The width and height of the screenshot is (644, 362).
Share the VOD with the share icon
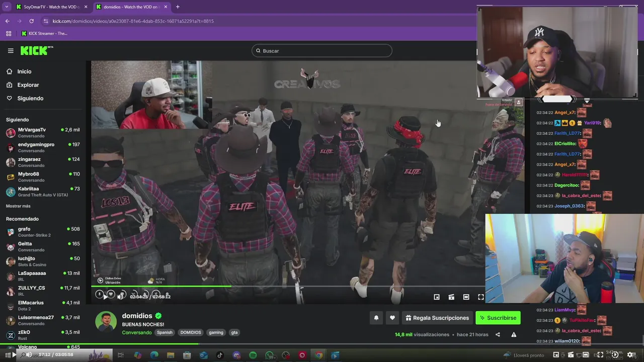(x=498, y=334)
